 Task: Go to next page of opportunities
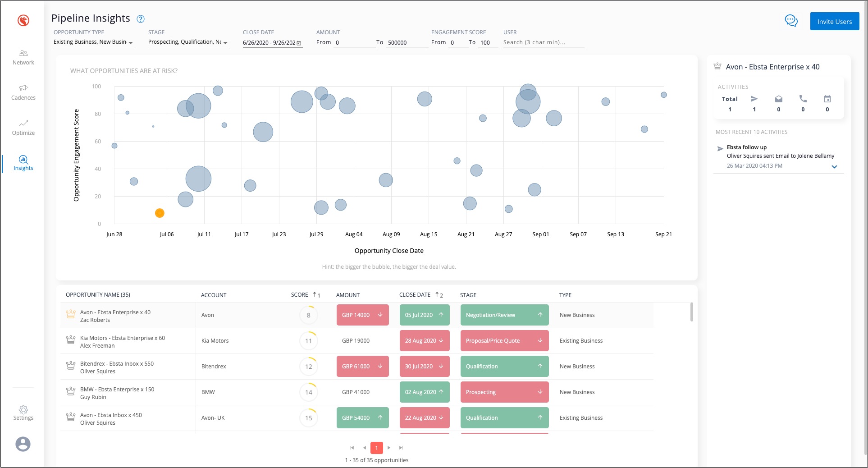(389, 448)
